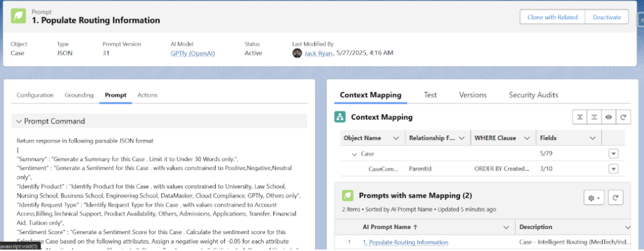
Task: Open the CaseCom... row action dropdown
Action: click(613, 169)
